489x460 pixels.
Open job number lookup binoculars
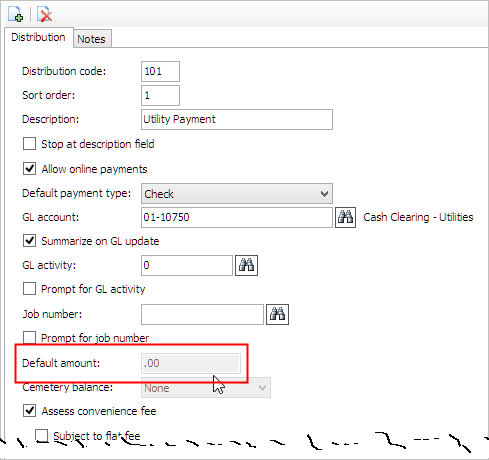coord(277,314)
